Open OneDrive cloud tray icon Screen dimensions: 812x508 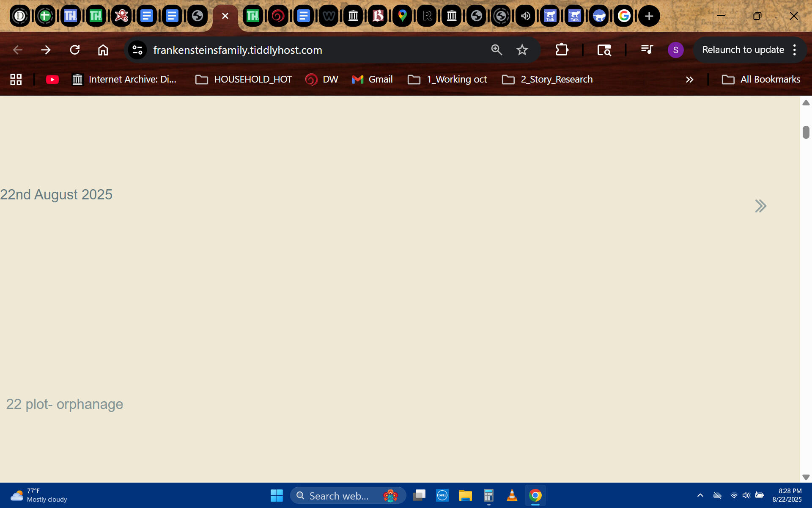717,495
